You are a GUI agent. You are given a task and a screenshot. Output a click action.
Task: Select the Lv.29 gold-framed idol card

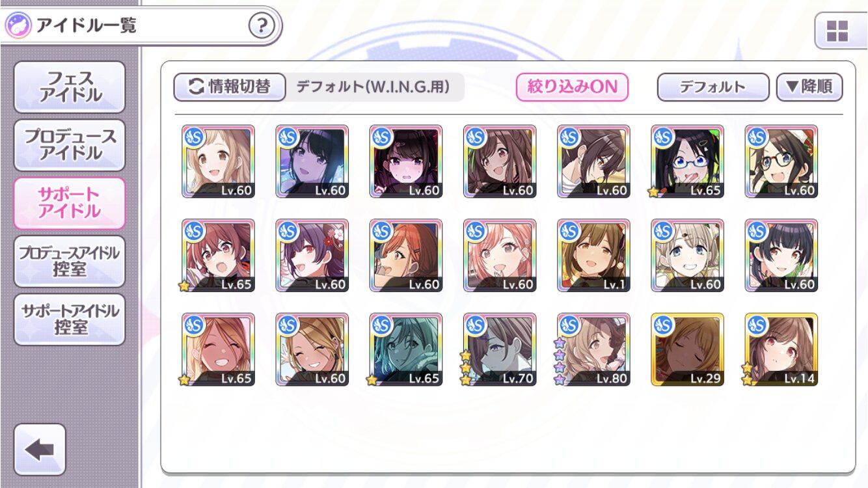688,349
